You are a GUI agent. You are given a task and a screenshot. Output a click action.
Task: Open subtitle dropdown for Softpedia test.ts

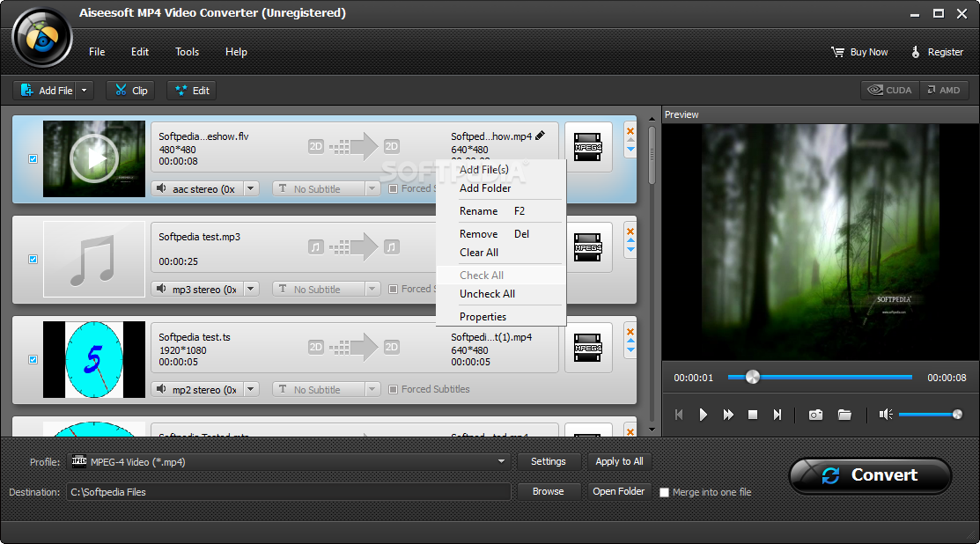pyautogui.click(x=372, y=389)
